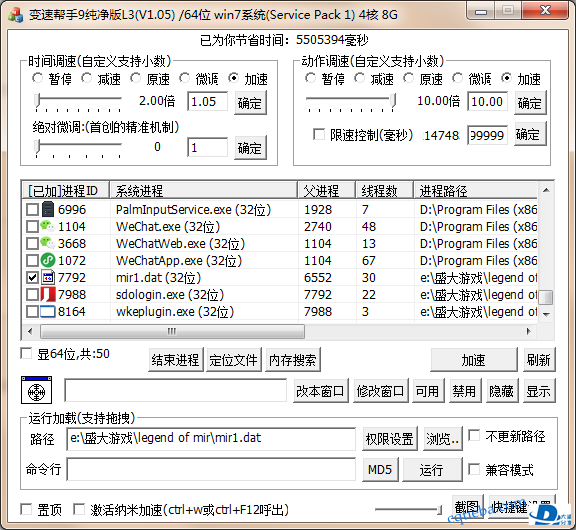Viewport: 576px width, 530px height.
Task: Check the box for WeChat.exe process 1104
Action: click(x=32, y=227)
